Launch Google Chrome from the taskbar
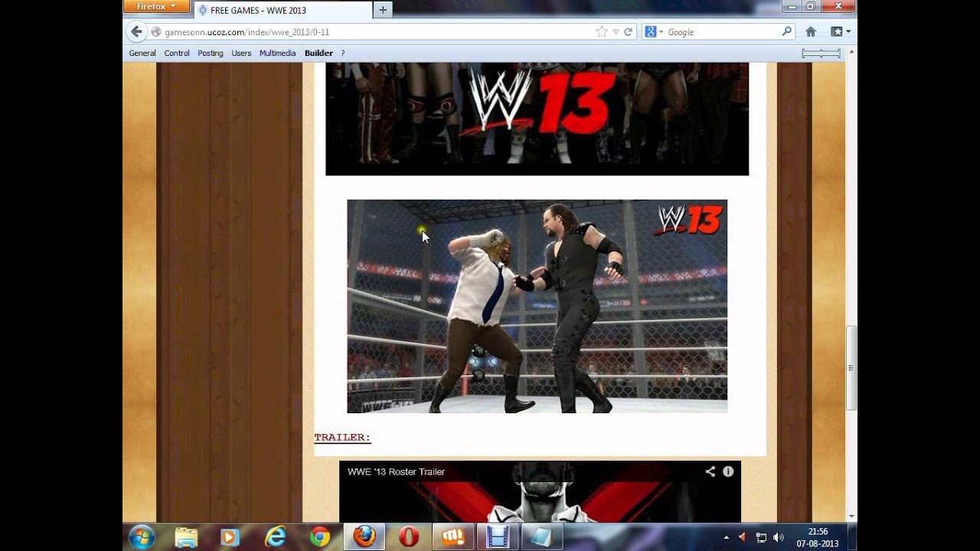Viewport: 980px width, 551px height. point(319,537)
